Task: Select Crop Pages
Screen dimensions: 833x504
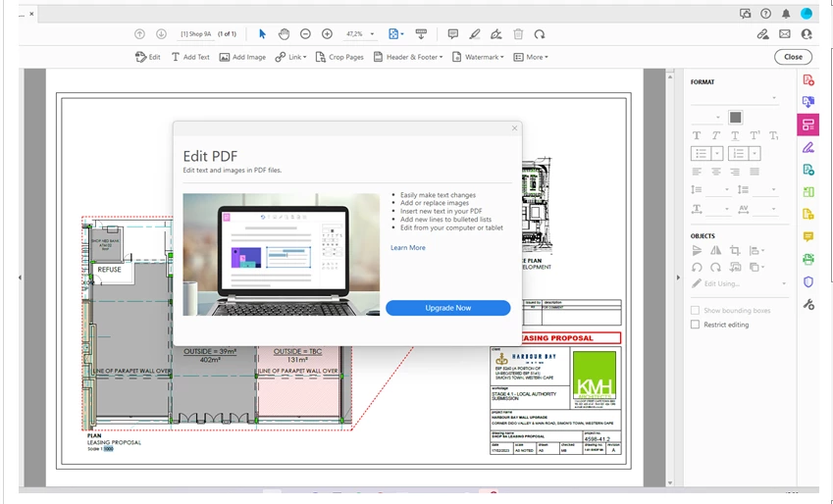Action: coord(339,57)
